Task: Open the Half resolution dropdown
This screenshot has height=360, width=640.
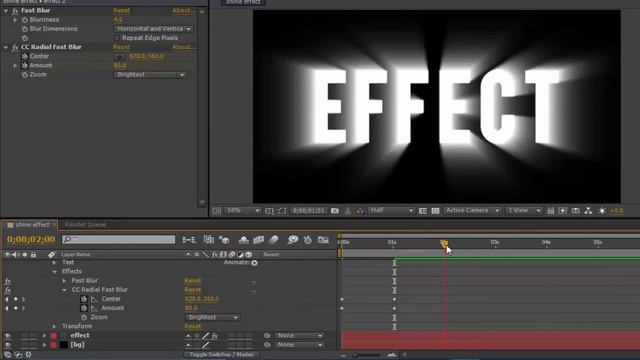Action: click(x=391, y=211)
